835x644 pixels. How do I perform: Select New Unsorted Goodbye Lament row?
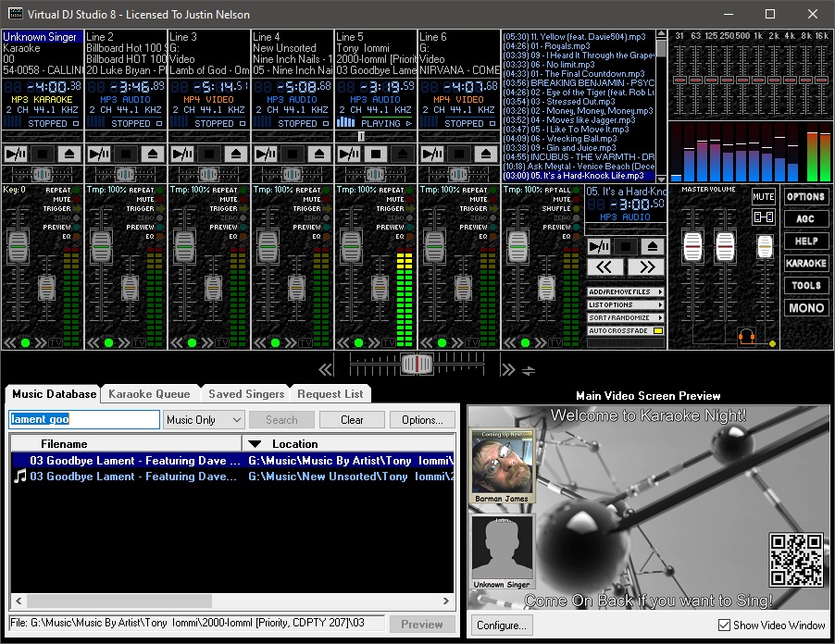pyautogui.click(x=232, y=477)
